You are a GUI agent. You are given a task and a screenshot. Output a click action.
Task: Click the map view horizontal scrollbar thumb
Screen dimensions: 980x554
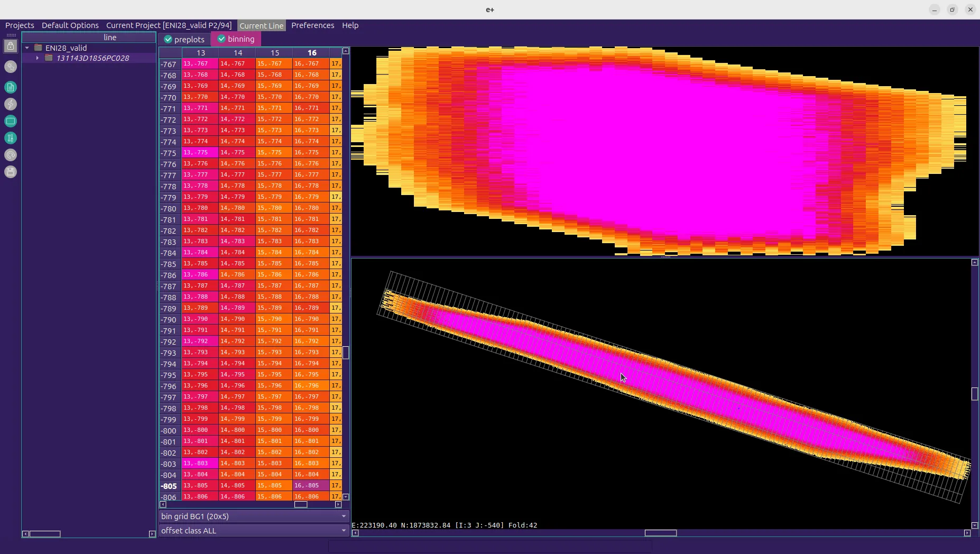click(660, 533)
